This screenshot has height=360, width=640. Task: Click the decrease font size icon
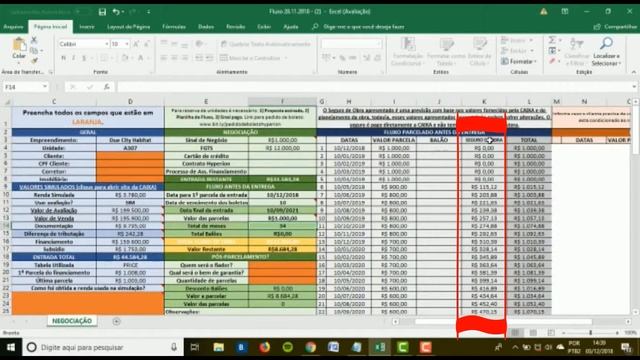(x=147, y=44)
